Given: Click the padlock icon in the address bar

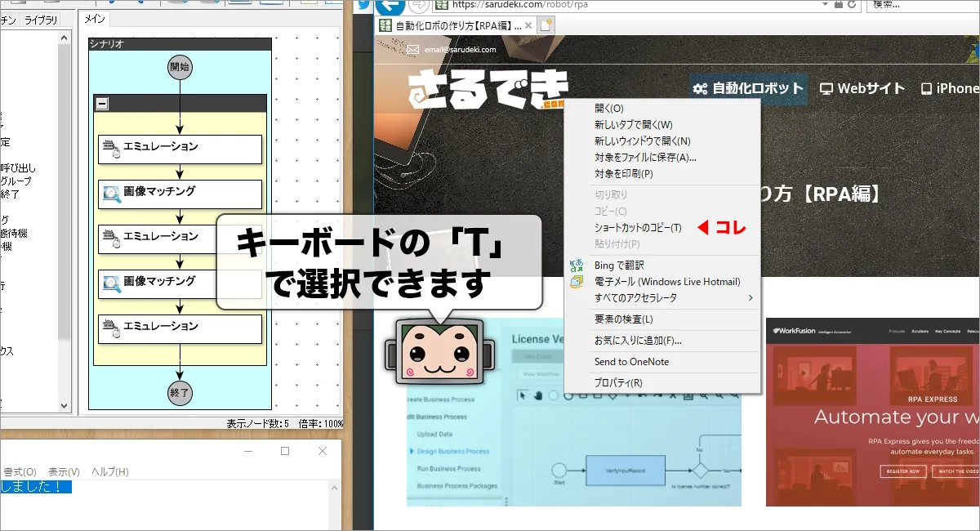Looking at the screenshot, I should 838,5.
